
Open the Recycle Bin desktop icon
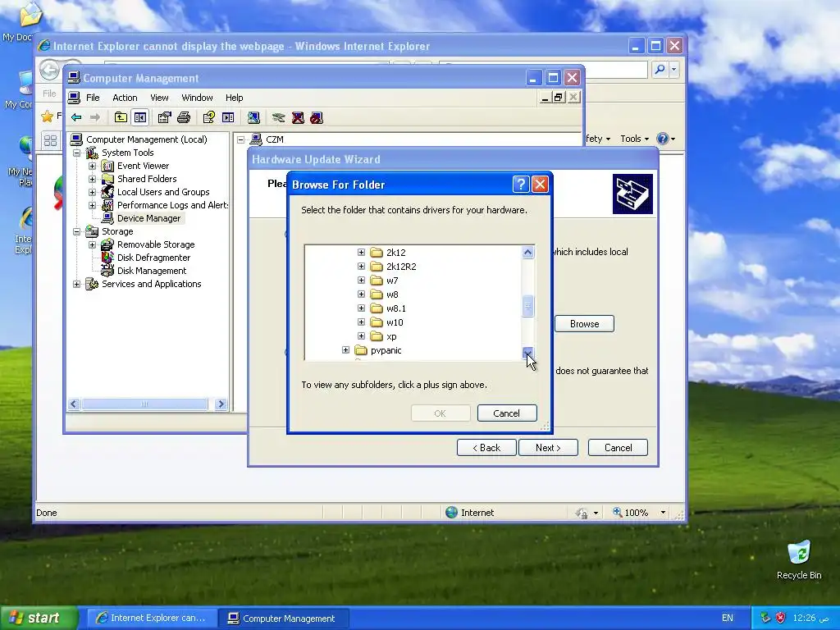point(799,560)
